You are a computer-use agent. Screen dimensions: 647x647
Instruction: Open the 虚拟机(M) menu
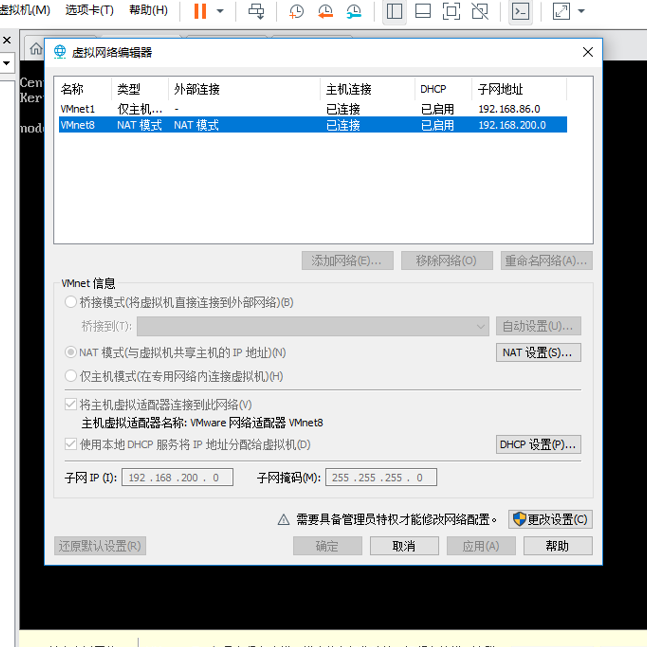(25, 10)
